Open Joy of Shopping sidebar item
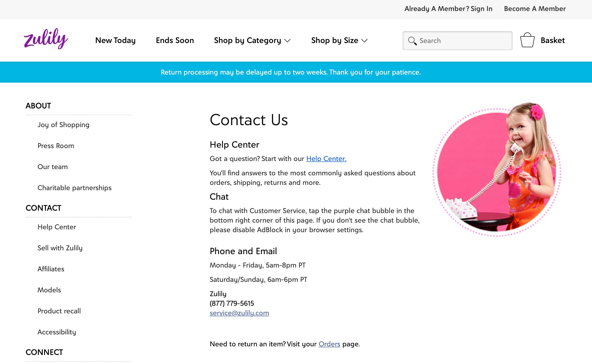The width and height of the screenshot is (592, 364). (x=63, y=125)
